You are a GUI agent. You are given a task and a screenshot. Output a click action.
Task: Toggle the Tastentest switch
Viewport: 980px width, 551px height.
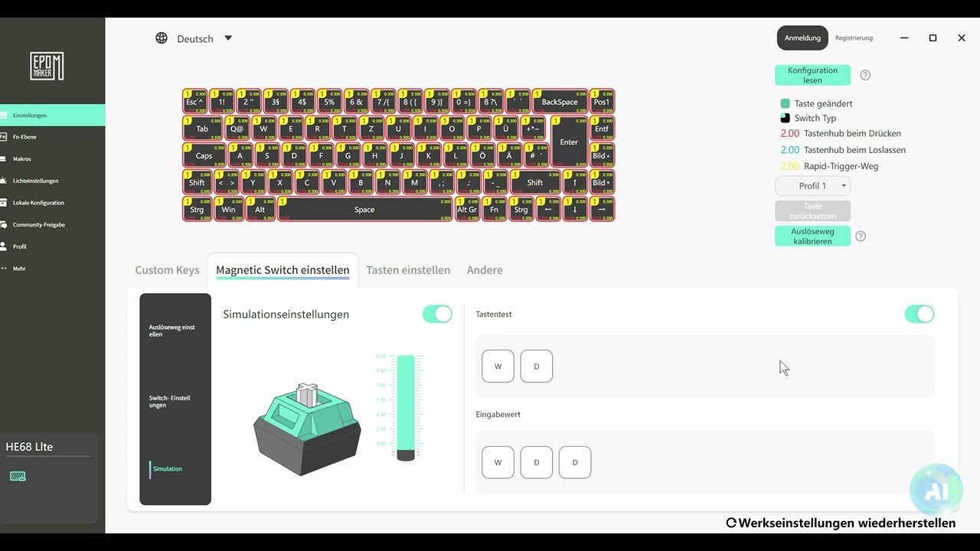click(920, 314)
